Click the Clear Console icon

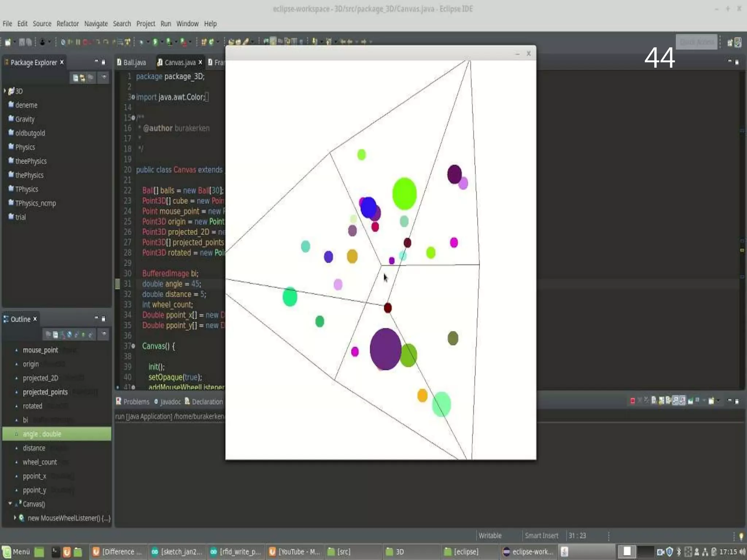pyautogui.click(x=654, y=401)
